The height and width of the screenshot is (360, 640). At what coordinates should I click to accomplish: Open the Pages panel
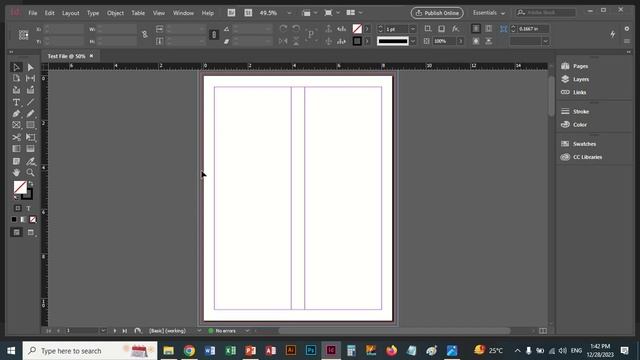(x=575, y=66)
